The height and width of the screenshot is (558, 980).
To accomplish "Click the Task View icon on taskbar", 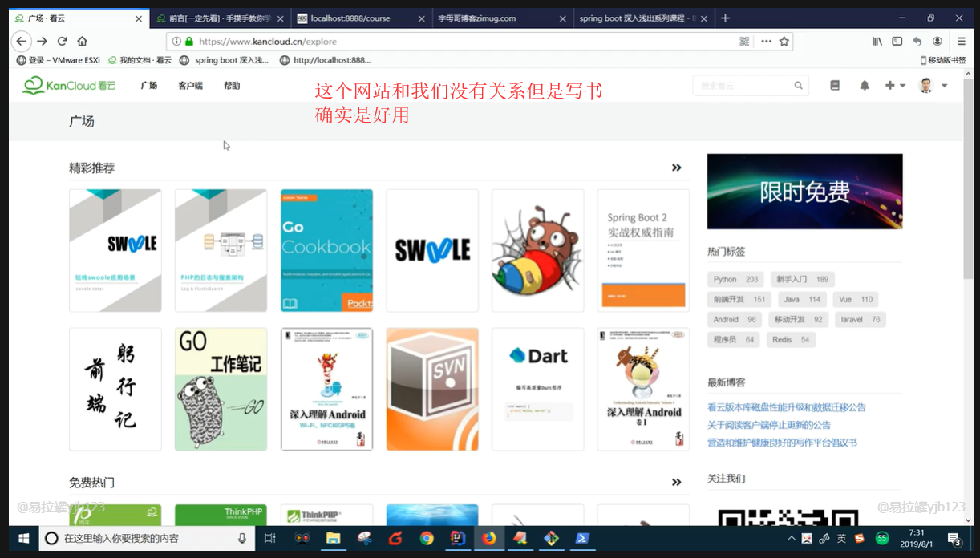I will tap(270, 538).
